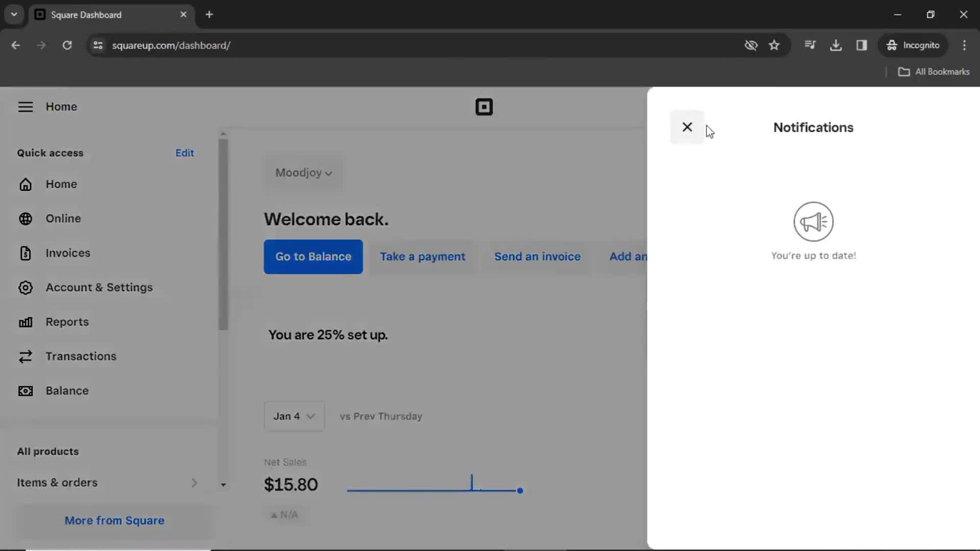The image size is (980, 551).
Task: Go back with the browser back arrow
Action: click(x=16, y=45)
